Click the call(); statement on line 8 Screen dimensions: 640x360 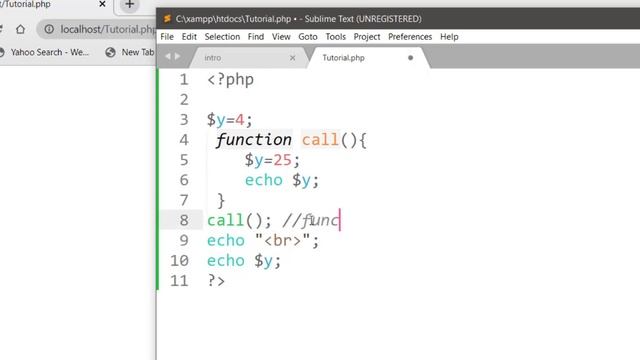[x=239, y=220]
